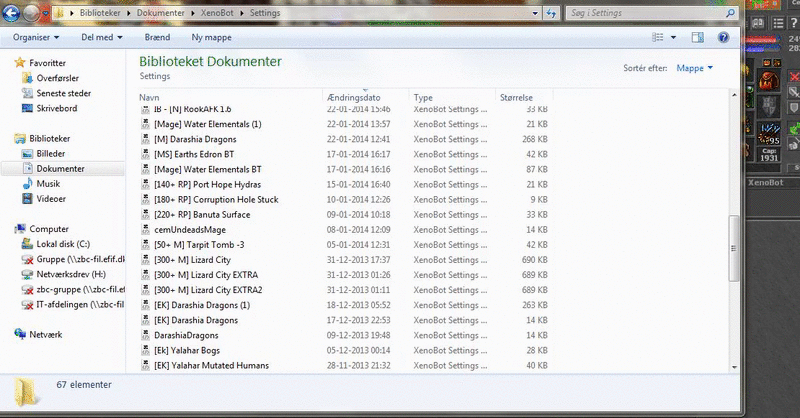800x418 pixels.
Task: Open the IT-afdelingen network drive
Action: [80, 305]
